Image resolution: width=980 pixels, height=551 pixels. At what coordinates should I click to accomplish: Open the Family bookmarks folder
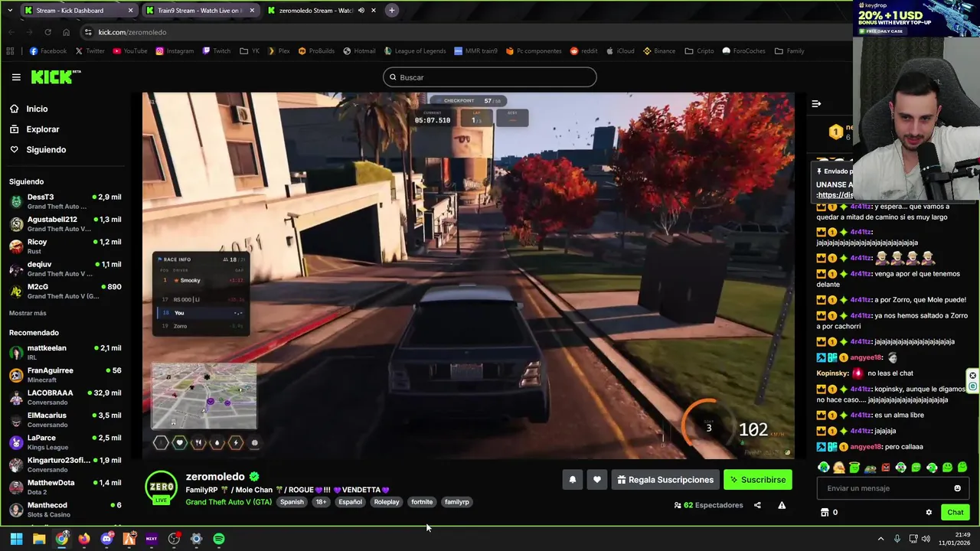[789, 51]
